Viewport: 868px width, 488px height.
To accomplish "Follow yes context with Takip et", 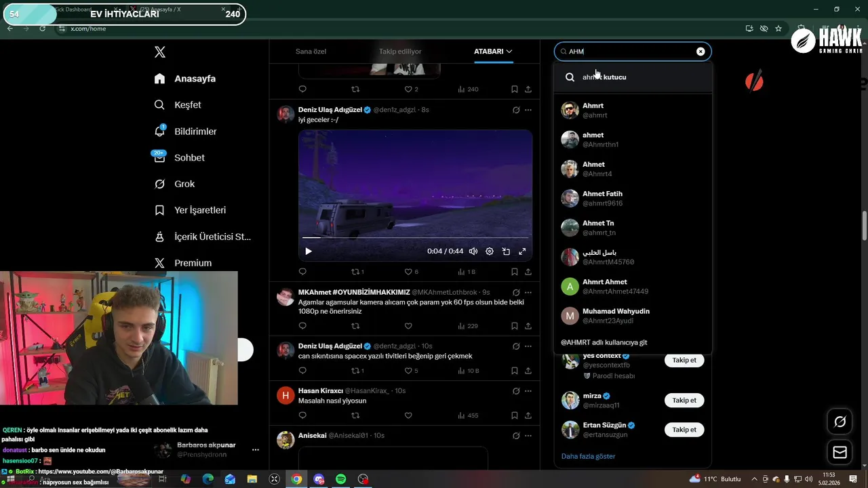I will tap(684, 361).
